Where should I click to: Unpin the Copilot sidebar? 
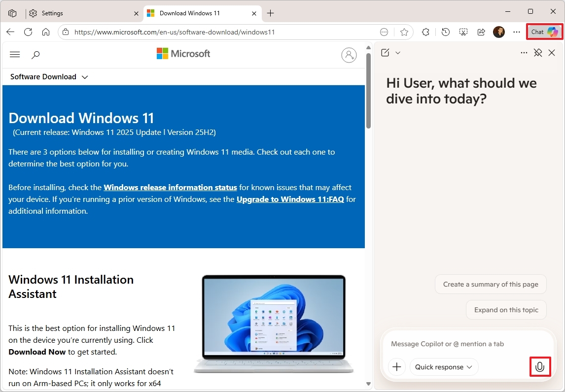click(x=538, y=53)
